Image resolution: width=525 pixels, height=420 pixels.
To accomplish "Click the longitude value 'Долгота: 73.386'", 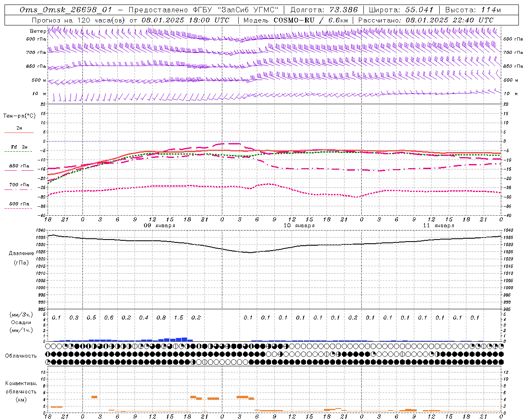I will pos(324,10).
